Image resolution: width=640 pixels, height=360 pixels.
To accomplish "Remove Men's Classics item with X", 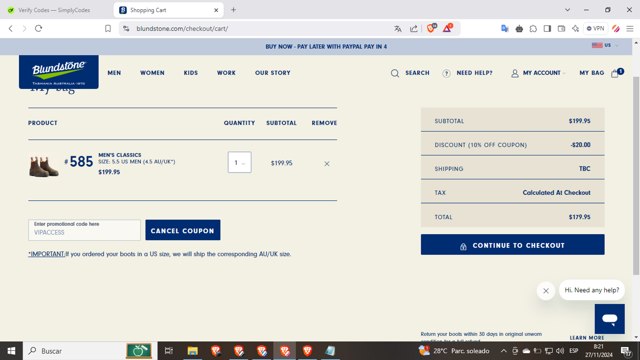I will pos(327,164).
